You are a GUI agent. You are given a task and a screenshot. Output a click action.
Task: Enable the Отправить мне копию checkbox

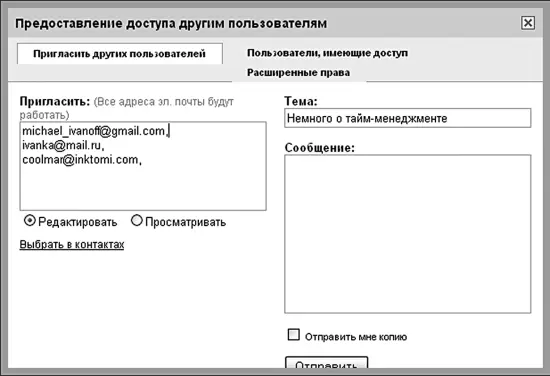tap(294, 335)
